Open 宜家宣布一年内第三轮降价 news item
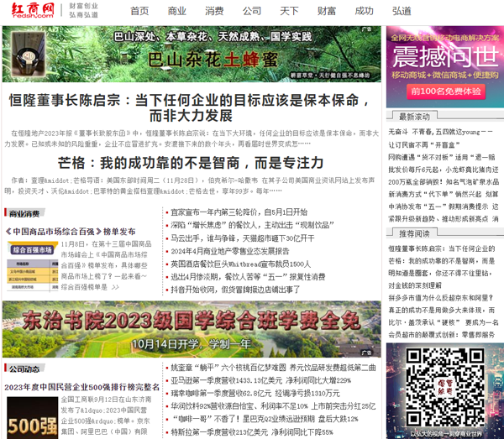The width and height of the screenshot is (504, 439). tap(239, 212)
